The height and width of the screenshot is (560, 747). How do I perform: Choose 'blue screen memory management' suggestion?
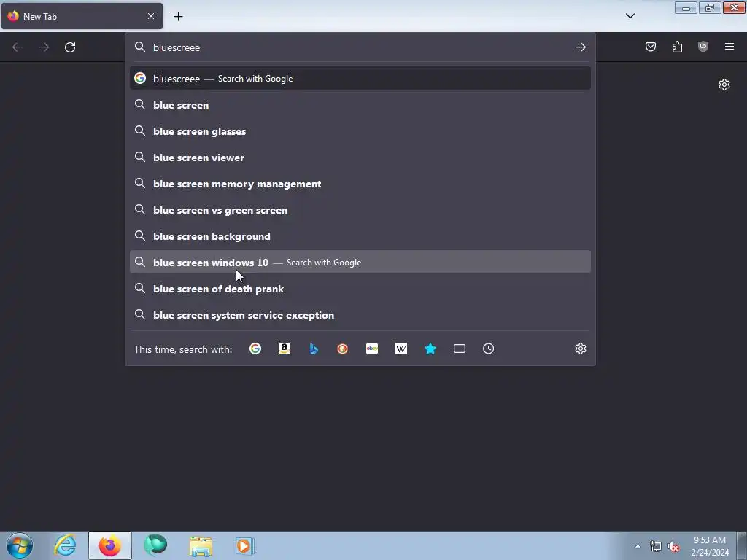coord(360,184)
